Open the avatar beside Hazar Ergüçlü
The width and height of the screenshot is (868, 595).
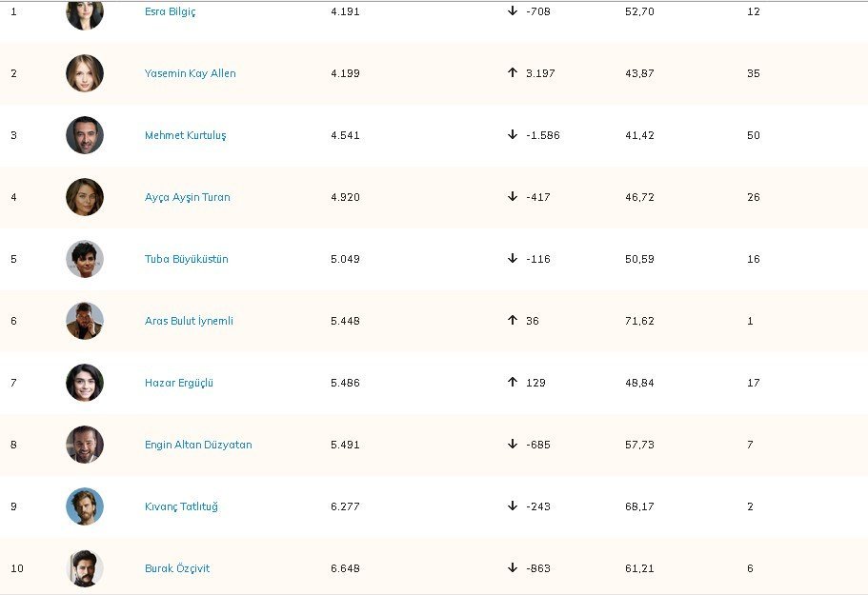click(x=85, y=383)
